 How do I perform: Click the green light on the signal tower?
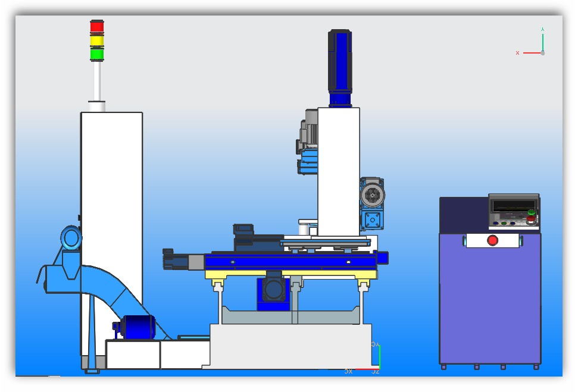tap(96, 54)
